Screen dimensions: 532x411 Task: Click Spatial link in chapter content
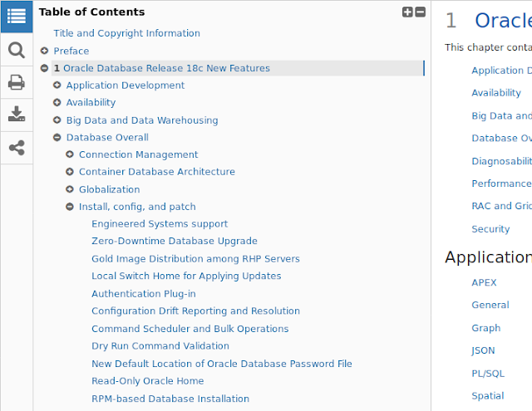488,396
